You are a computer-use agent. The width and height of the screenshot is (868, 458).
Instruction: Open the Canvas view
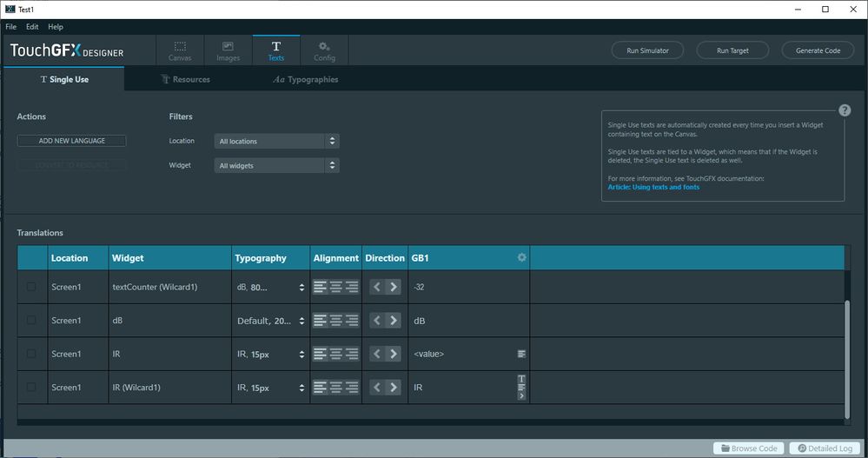[180, 51]
